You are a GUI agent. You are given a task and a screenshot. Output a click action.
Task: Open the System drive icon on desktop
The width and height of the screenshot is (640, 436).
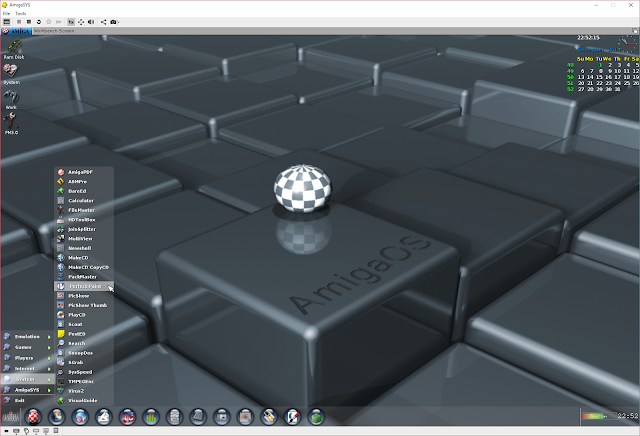[x=11, y=74]
